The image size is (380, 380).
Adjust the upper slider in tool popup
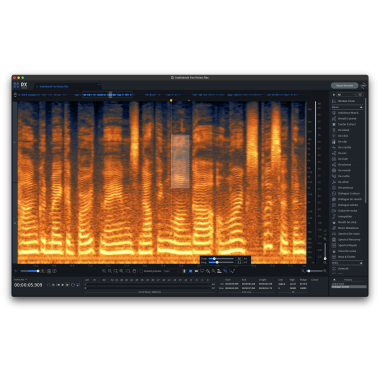point(221,259)
